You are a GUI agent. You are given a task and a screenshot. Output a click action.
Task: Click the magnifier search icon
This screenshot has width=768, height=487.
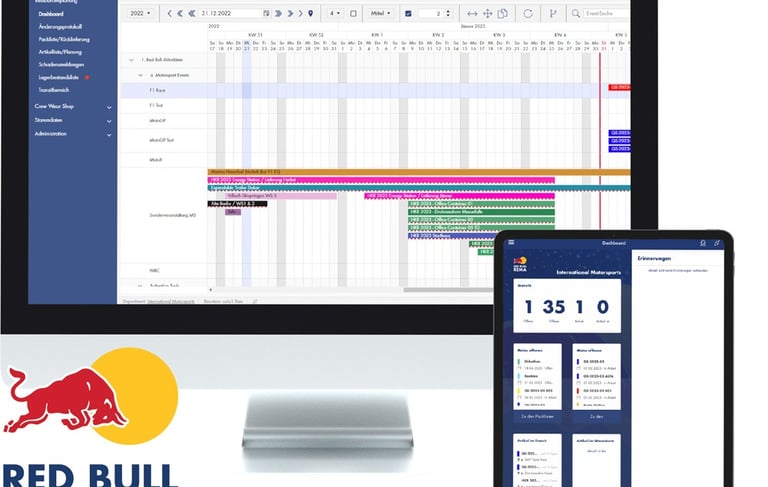point(576,14)
